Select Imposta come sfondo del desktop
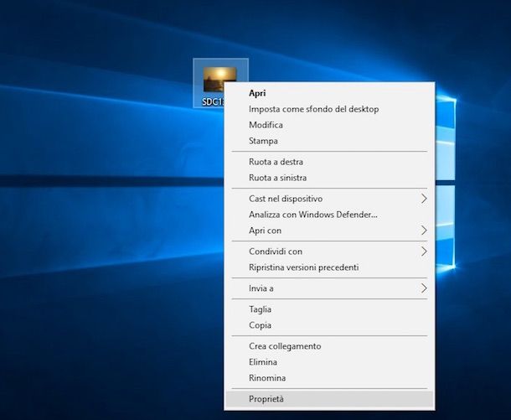 (x=313, y=109)
